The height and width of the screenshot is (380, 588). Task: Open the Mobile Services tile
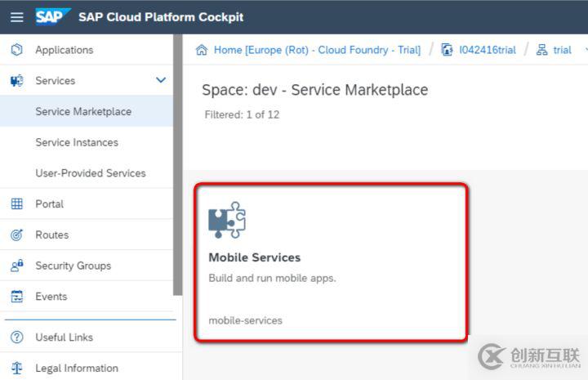click(331, 262)
